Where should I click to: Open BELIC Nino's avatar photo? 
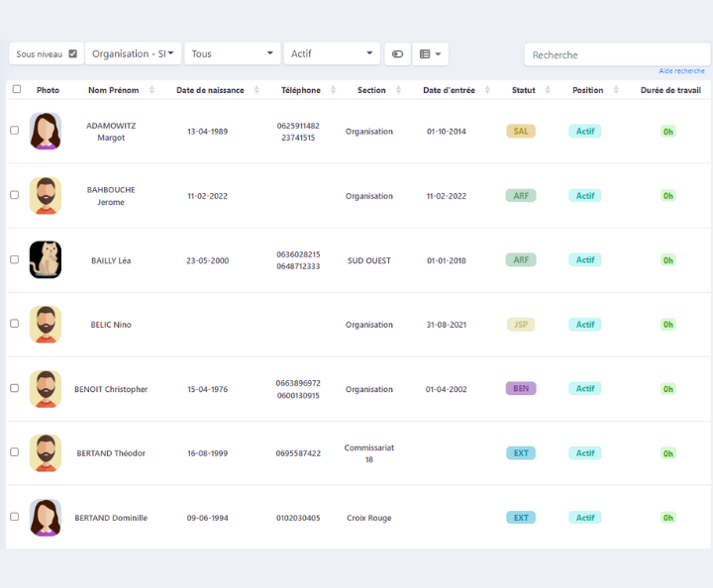point(46,325)
